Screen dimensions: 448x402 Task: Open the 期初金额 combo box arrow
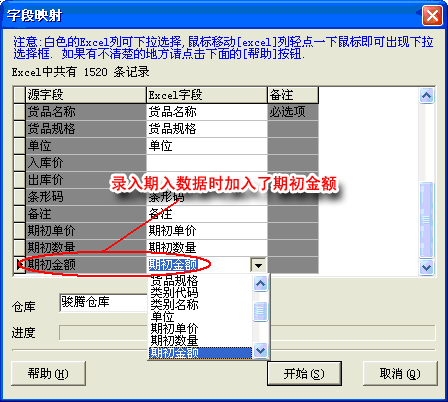(x=258, y=265)
